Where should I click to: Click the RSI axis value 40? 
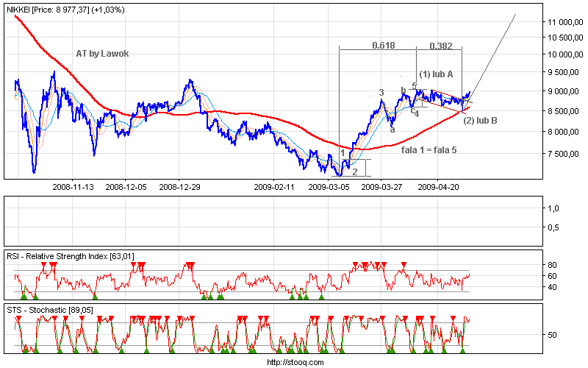click(x=553, y=287)
